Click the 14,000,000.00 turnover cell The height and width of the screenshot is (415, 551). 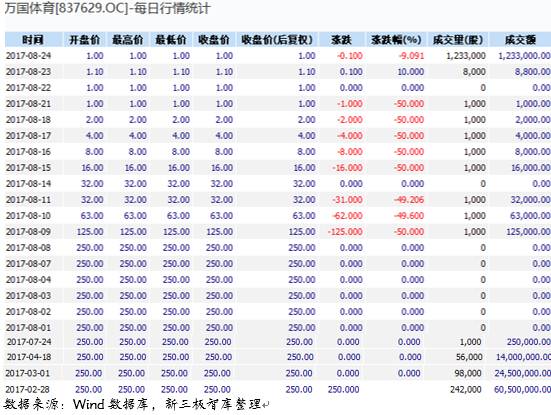pos(523,357)
